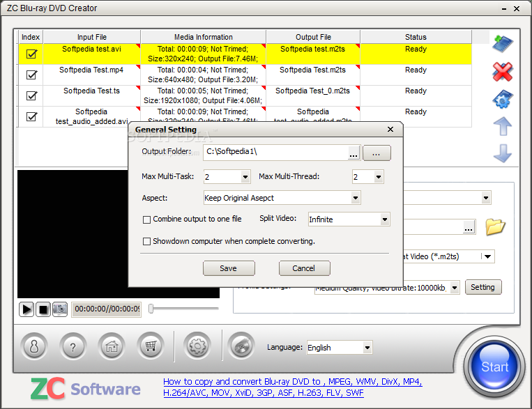532x409 pixels.
Task: Toggle the checkbox for Softpedia test.avi
Action: pyautogui.click(x=31, y=54)
